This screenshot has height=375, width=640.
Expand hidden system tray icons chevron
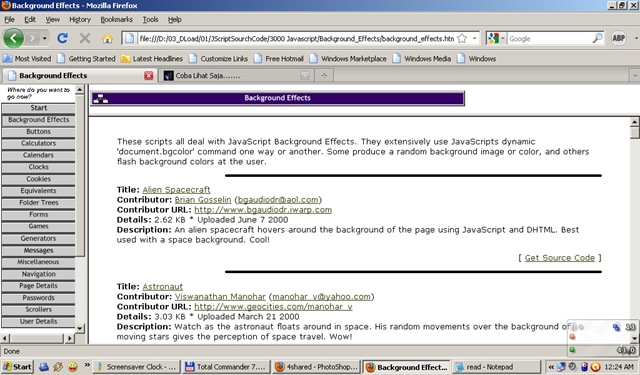(551, 367)
